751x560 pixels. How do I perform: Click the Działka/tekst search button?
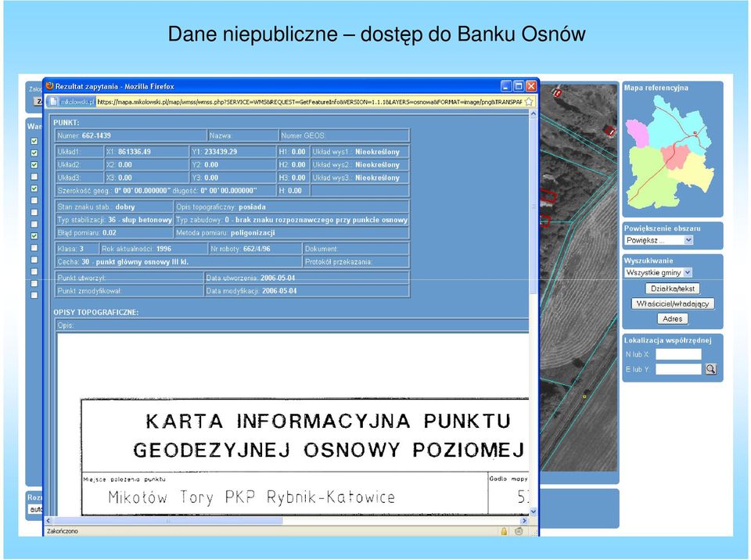click(673, 289)
